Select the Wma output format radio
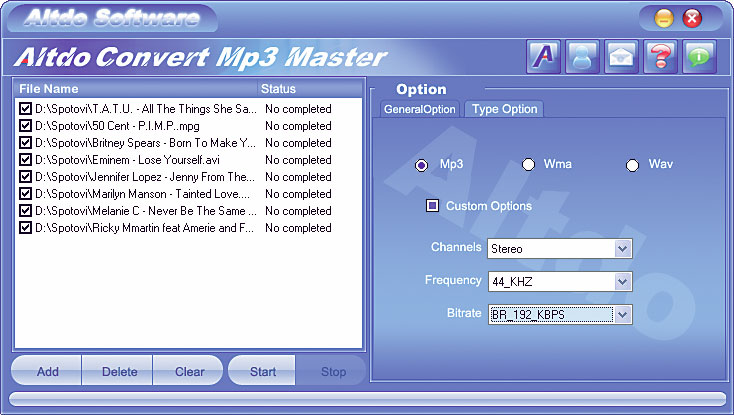Image resolution: width=734 pixels, height=415 pixels. click(x=528, y=165)
